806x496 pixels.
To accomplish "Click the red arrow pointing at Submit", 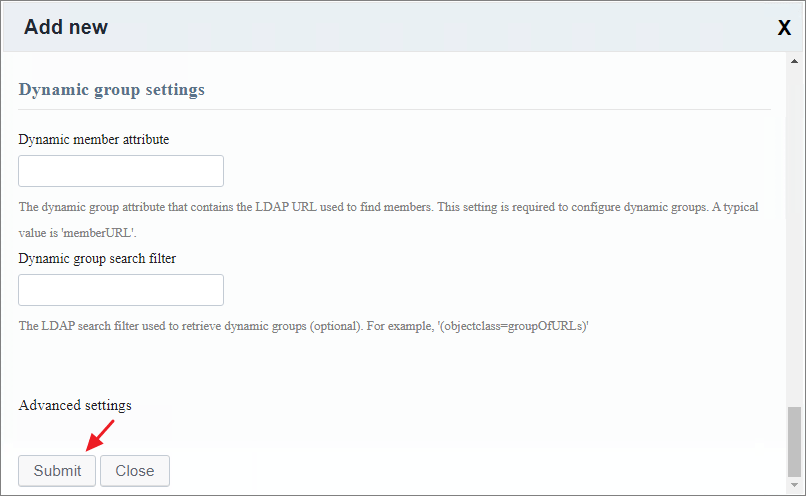I will click(101, 435).
